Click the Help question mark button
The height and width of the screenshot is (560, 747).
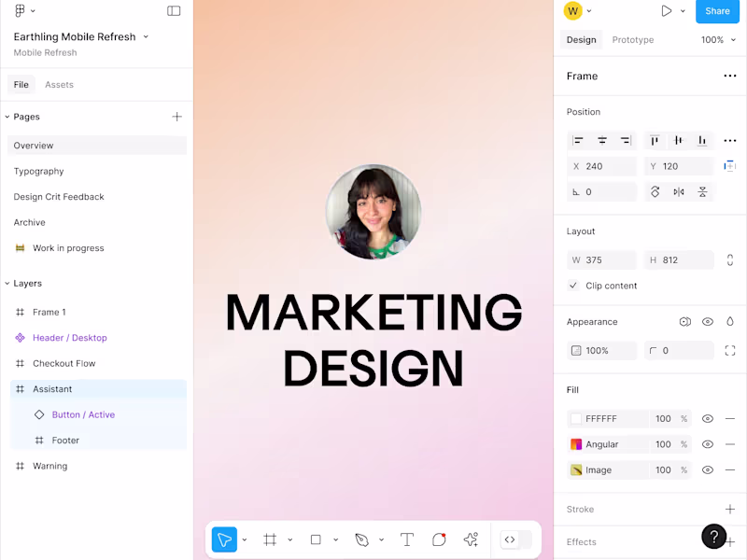tap(713, 537)
